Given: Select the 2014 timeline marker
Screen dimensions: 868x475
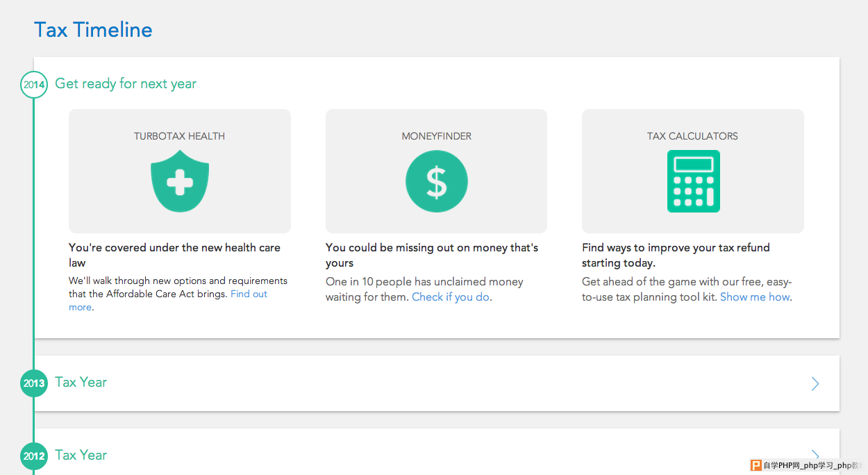Looking at the screenshot, I should point(34,85).
